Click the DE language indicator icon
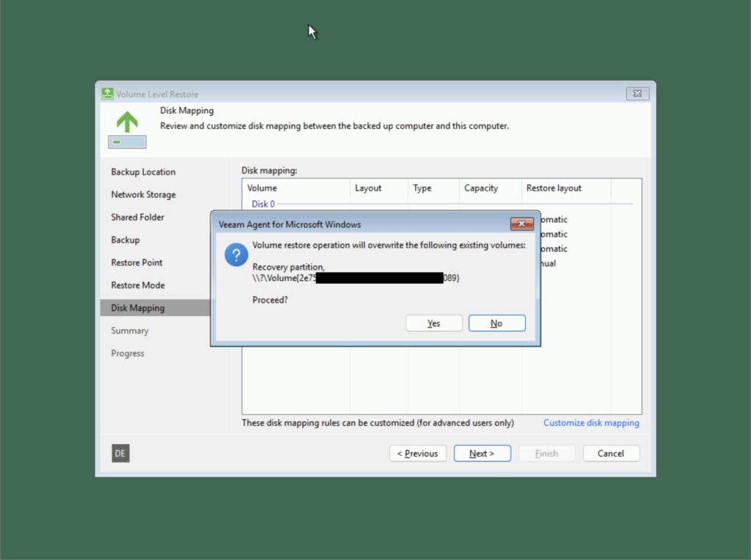 click(120, 453)
